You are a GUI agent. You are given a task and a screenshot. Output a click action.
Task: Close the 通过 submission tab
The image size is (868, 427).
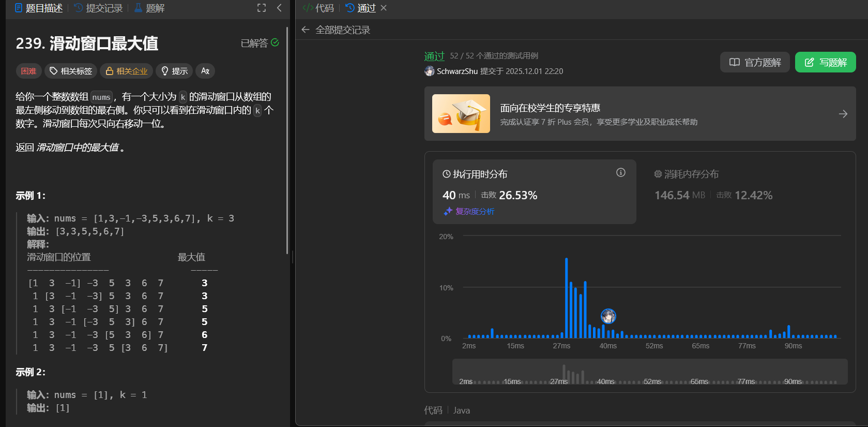point(384,8)
